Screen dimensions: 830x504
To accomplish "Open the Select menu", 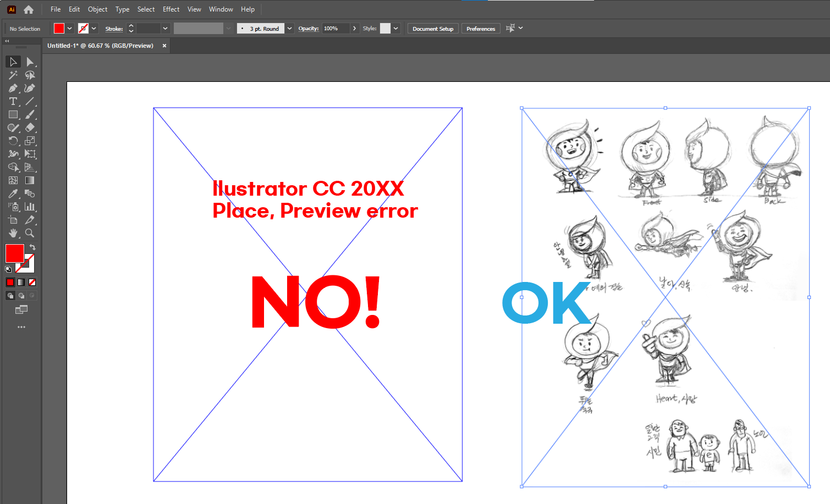I will point(146,9).
